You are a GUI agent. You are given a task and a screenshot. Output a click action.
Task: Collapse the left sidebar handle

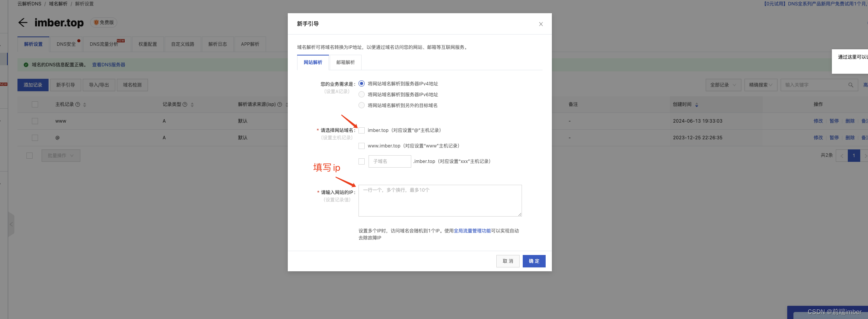(x=11, y=224)
